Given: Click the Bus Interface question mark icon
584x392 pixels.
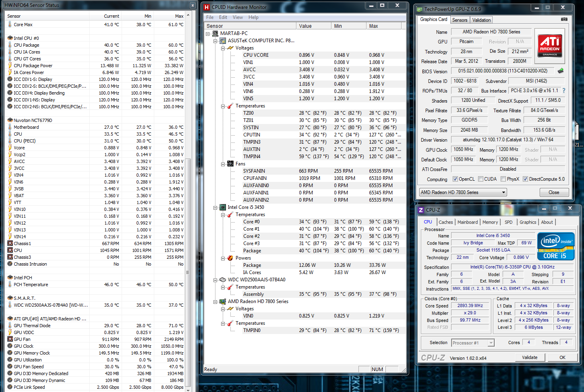Looking at the screenshot, I should (564, 91).
